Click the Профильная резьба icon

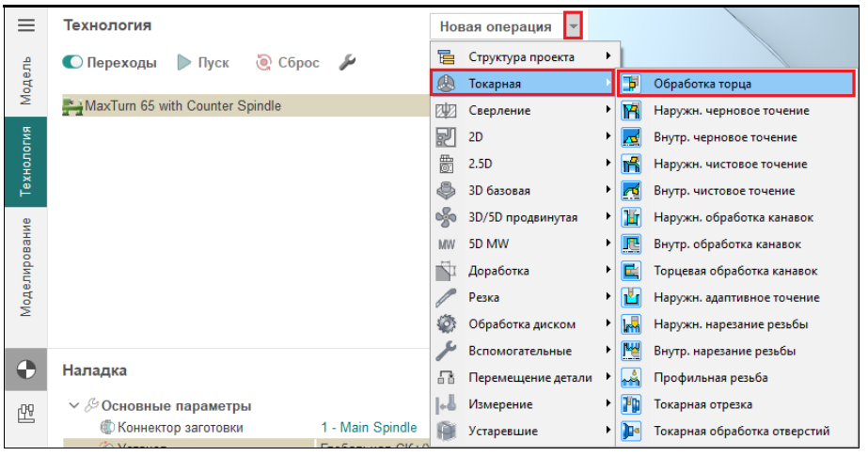click(x=632, y=378)
